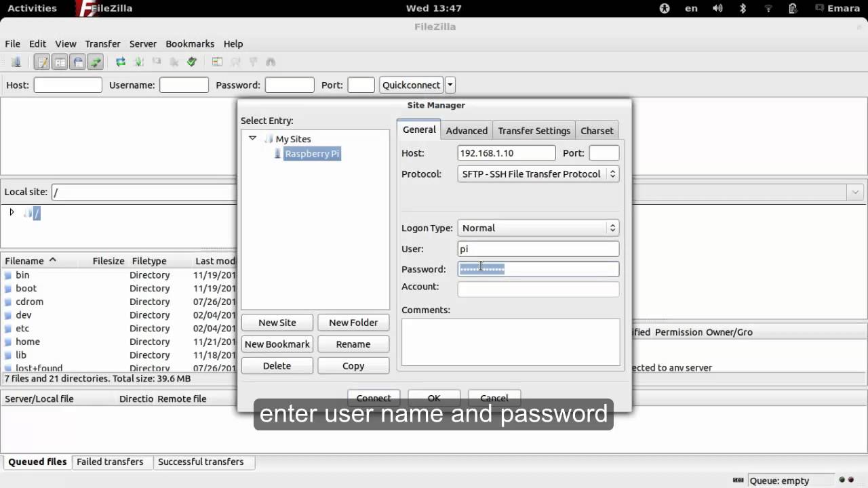Image resolution: width=868 pixels, height=488 pixels.
Task: Open the Quickconnect history dropdown arrow
Action: tap(450, 85)
